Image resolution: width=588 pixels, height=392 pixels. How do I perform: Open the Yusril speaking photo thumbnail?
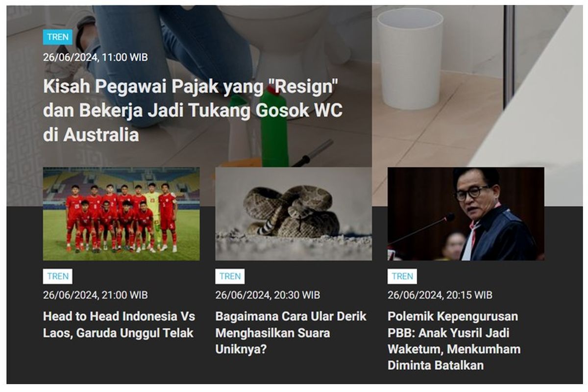click(x=465, y=214)
